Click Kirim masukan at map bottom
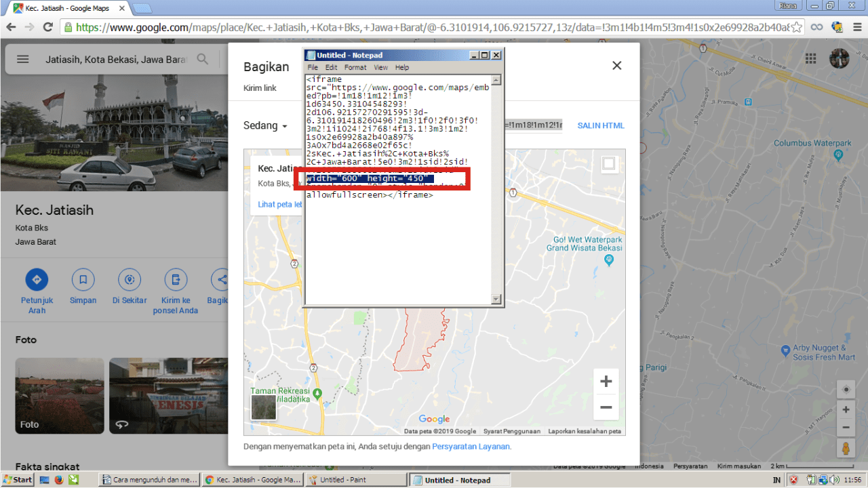This screenshot has width=868, height=488. tap(739, 466)
